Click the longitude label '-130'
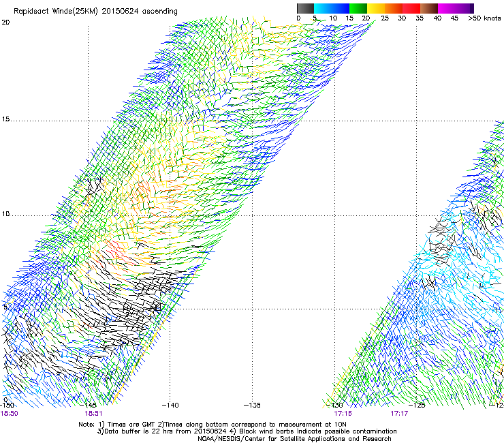Viewport: 504px width, 443px height. click(334, 405)
